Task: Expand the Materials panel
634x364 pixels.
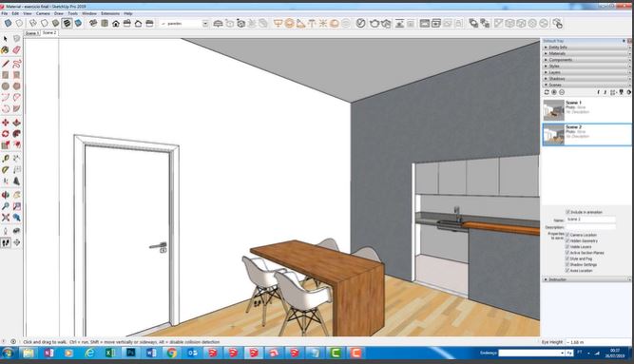Action: pyautogui.click(x=586, y=53)
